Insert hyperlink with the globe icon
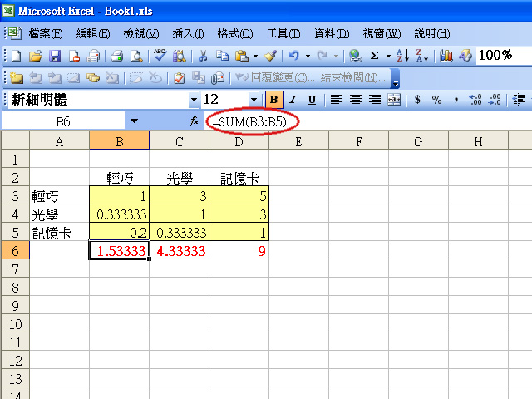532x399 pixels. (356, 56)
